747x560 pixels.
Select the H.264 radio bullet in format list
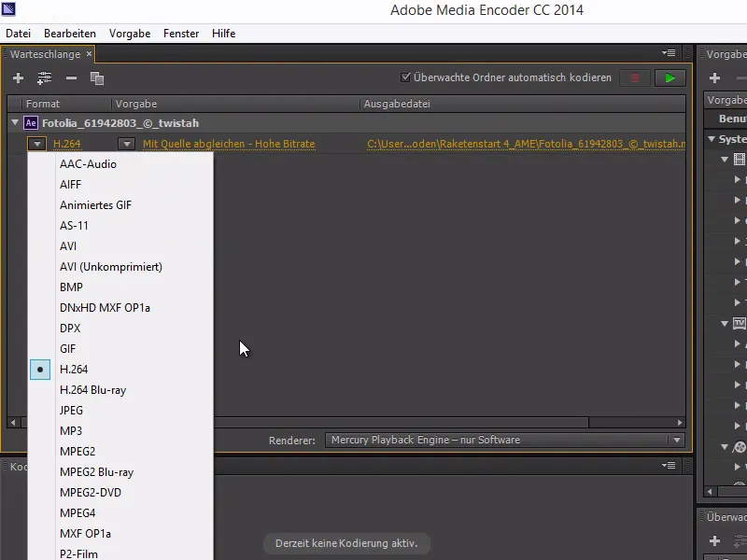click(39, 370)
